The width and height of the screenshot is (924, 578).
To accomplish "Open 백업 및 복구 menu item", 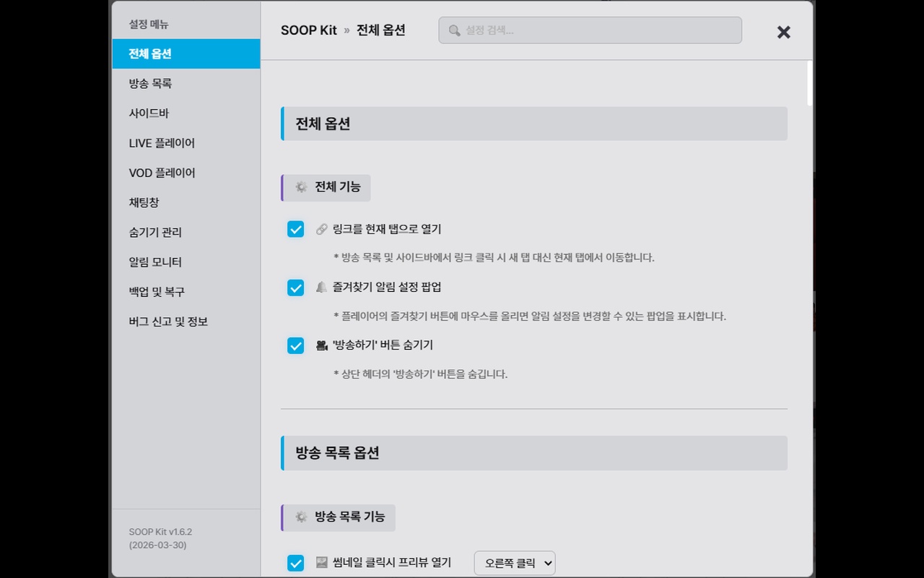I will (157, 292).
